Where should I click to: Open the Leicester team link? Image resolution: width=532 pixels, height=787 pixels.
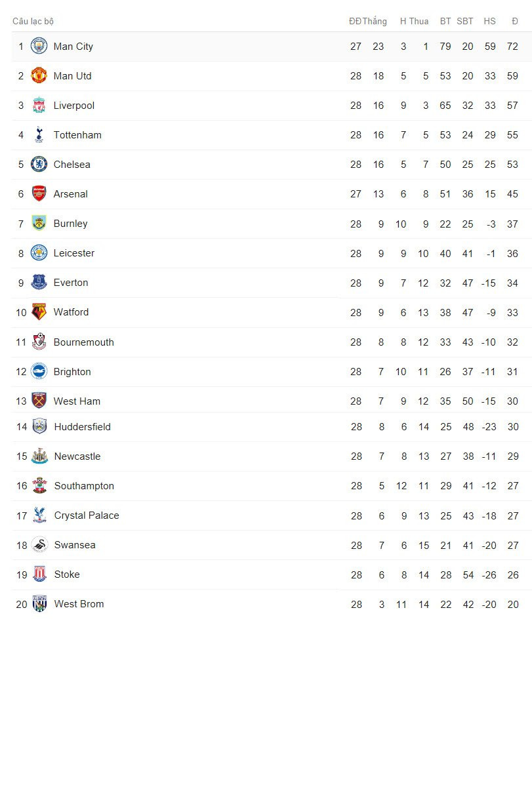click(x=74, y=253)
